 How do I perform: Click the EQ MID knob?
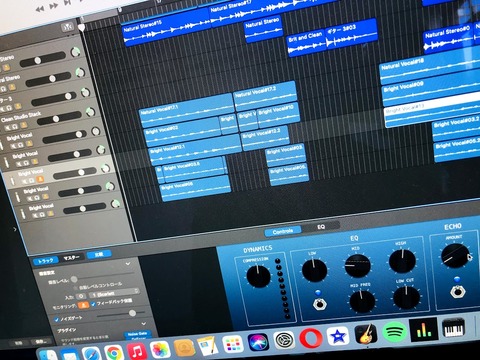pos(357,266)
